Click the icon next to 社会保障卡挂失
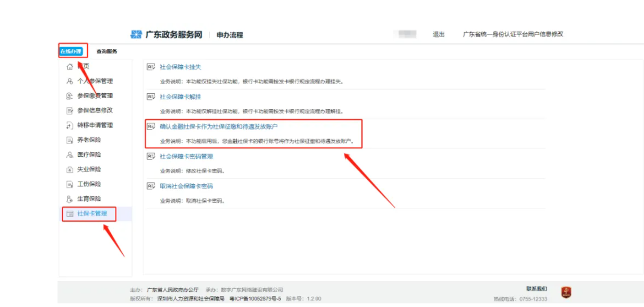The width and height of the screenshot is (644, 307). point(151,67)
